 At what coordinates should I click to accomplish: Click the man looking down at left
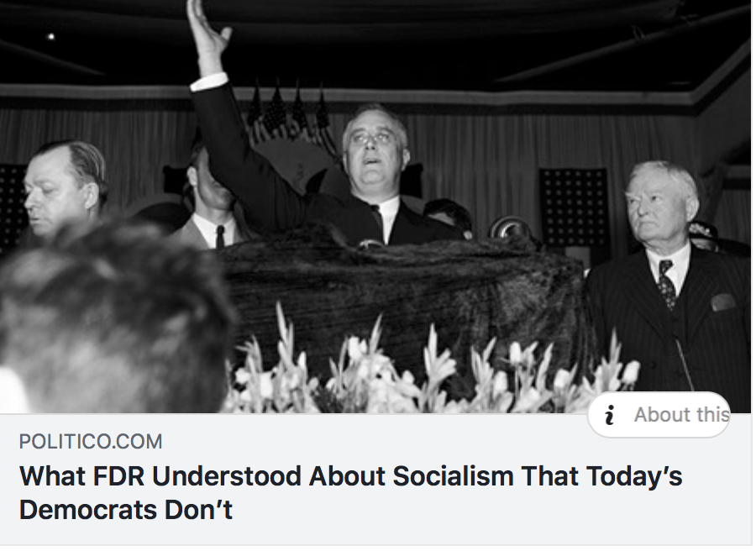[x=61, y=188]
